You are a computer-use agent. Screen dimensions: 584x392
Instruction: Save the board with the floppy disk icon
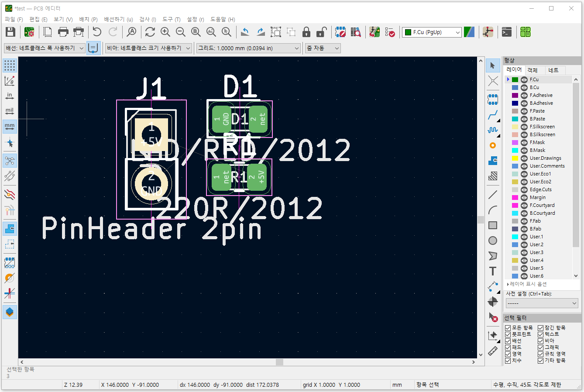10,32
